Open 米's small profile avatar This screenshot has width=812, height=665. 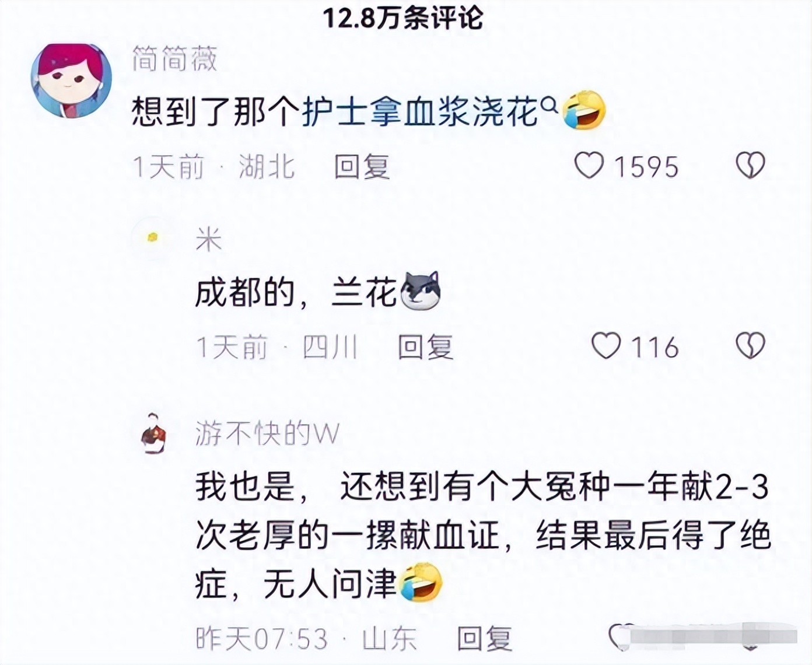pyautogui.click(x=153, y=237)
